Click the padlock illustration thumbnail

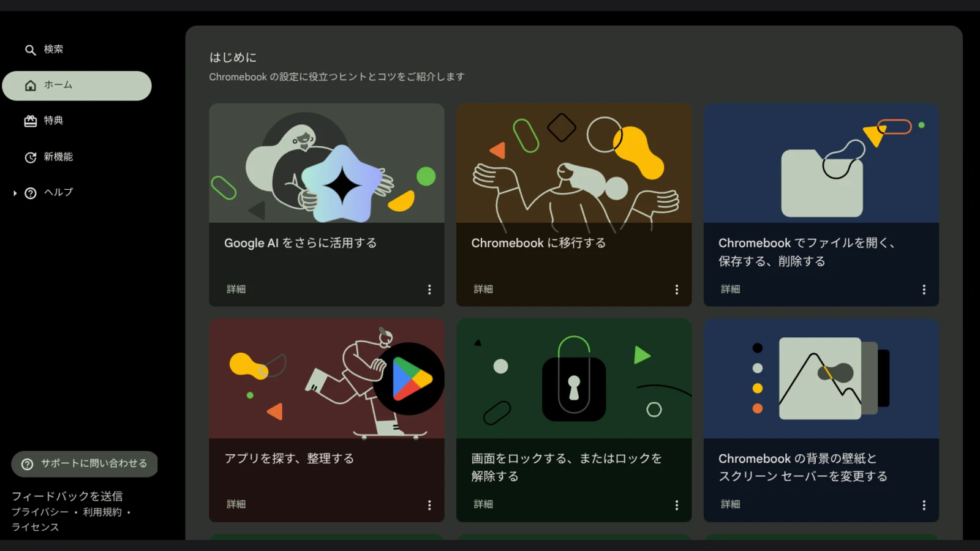pos(574,378)
